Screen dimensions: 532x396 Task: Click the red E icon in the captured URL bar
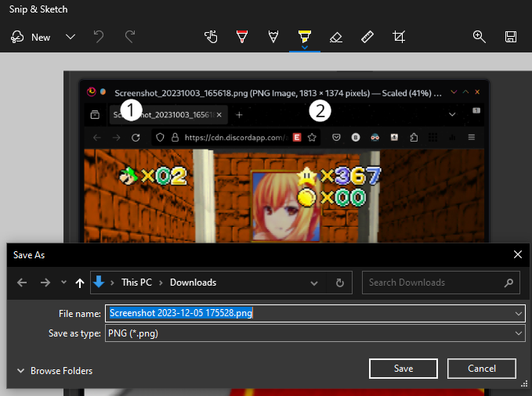click(297, 137)
